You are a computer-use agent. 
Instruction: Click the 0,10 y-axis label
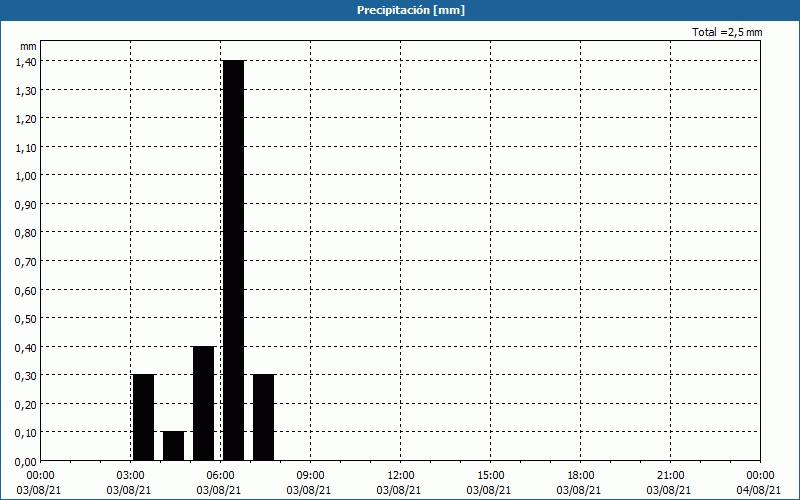point(26,433)
